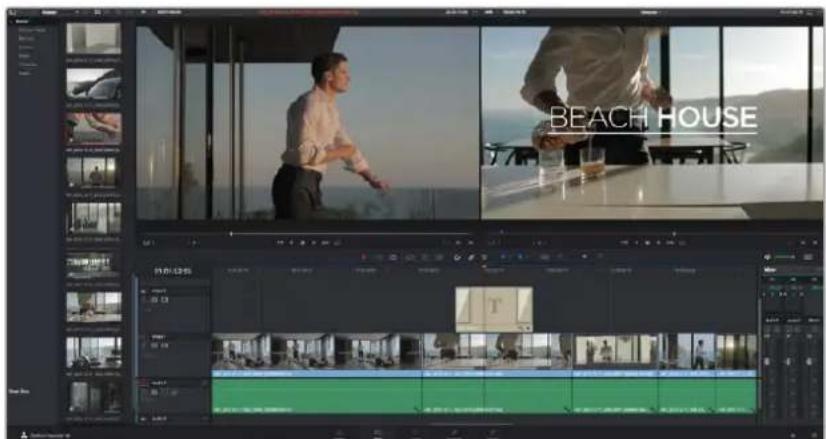Screen dimensions: 826x439
Task: Play the source viewer clip forward
Action: point(314,243)
